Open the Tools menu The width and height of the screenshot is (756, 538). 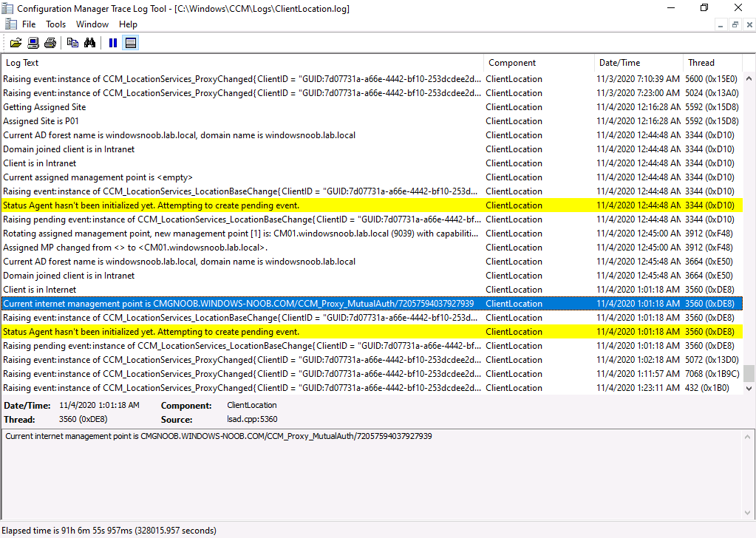click(x=56, y=24)
